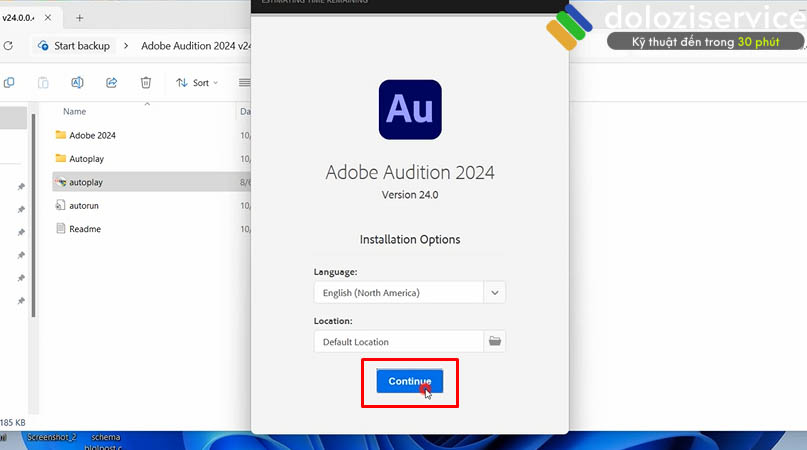Open the Adobe 2024 folder

coord(92,135)
